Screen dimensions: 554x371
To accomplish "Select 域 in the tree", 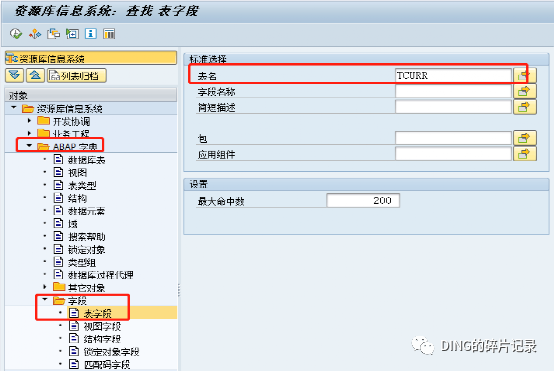I will 73,224.
